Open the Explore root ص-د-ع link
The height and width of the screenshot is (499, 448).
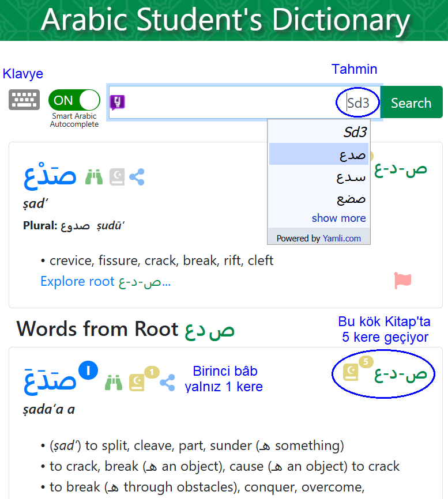(106, 282)
